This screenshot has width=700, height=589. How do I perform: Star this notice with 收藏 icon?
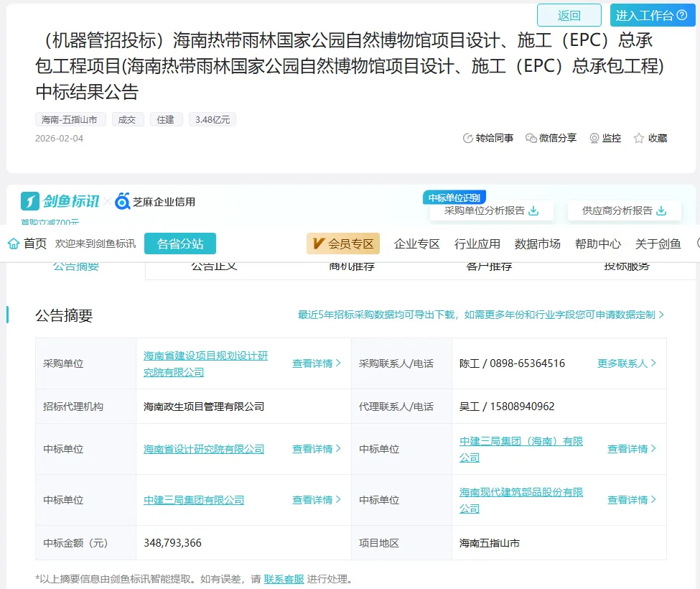(639, 138)
